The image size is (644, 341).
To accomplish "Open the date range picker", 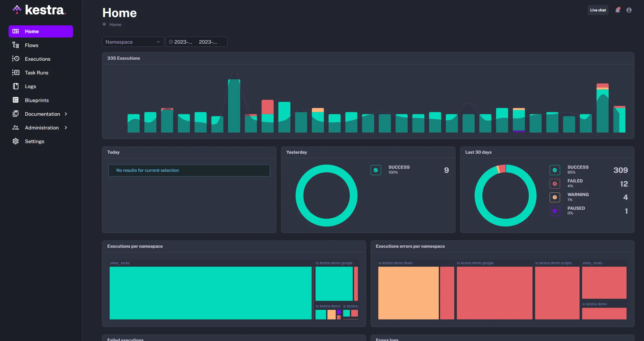I will pyautogui.click(x=196, y=42).
